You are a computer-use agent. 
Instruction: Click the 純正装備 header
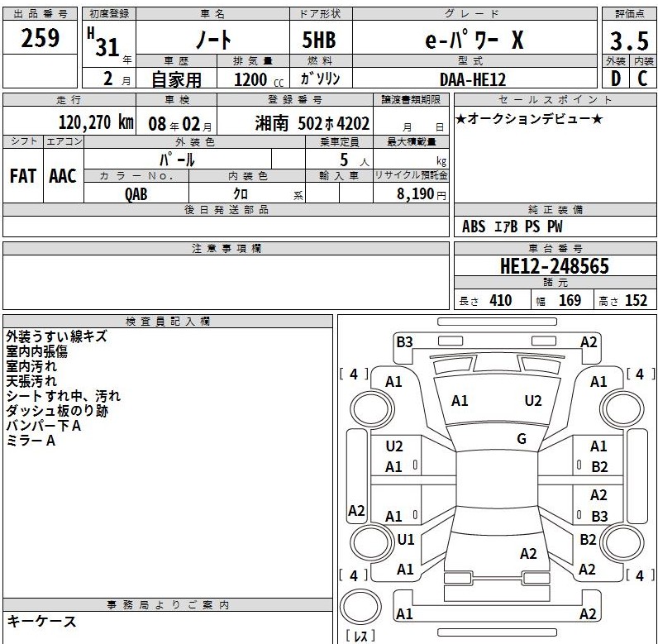[x=555, y=210]
